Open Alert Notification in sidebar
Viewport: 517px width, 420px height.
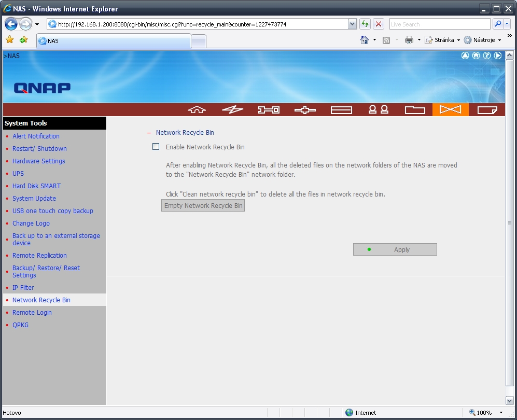pos(36,136)
